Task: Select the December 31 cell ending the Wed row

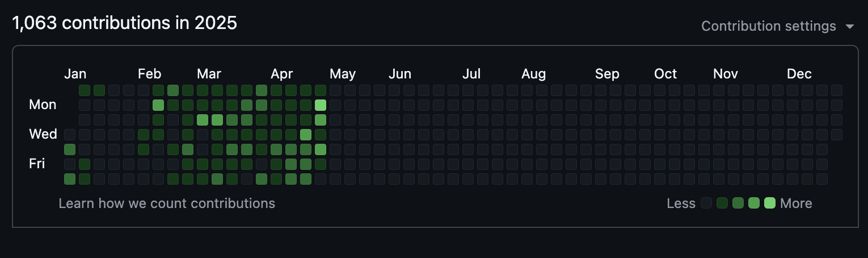Action: coord(837,135)
